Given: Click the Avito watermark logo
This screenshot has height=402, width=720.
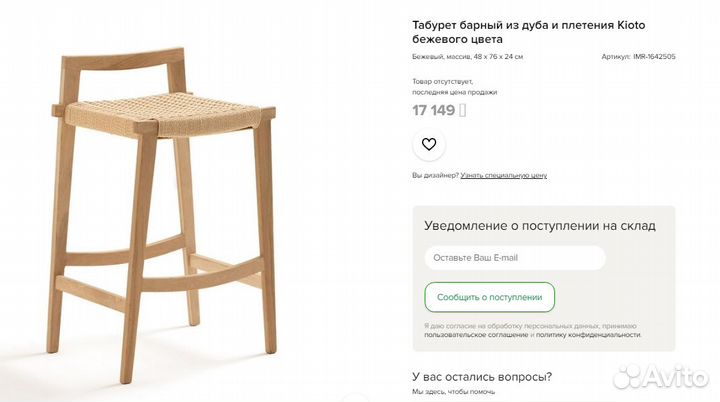Looking at the screenshot, I should coord(661,377).
